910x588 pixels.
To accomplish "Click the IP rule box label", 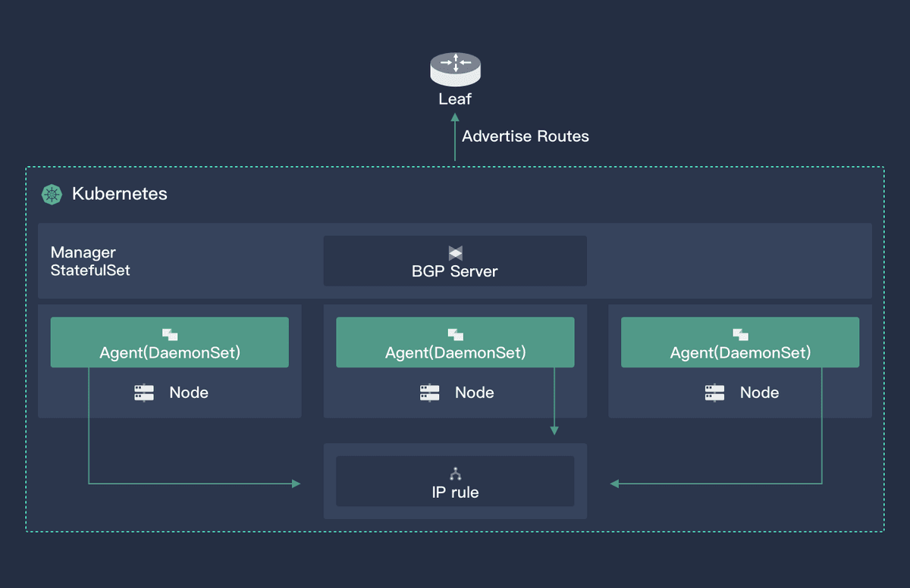I will pyautogui.click(x=455, y=493).
